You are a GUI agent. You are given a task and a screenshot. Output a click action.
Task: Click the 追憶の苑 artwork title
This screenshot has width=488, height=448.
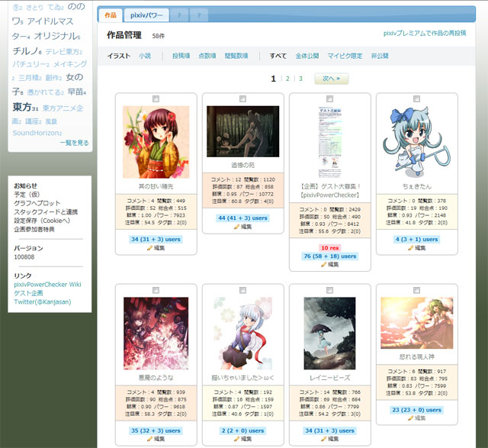242,165
